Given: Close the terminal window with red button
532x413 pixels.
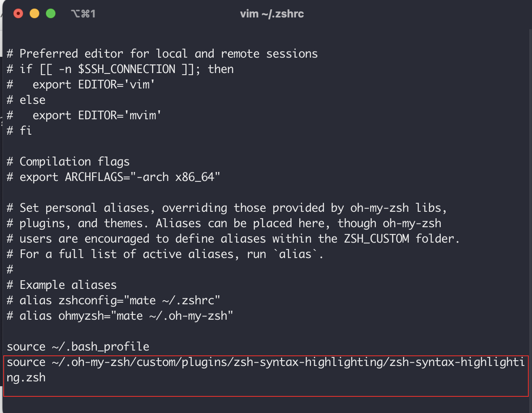Looking at the screenshot, I should (18, 14).
